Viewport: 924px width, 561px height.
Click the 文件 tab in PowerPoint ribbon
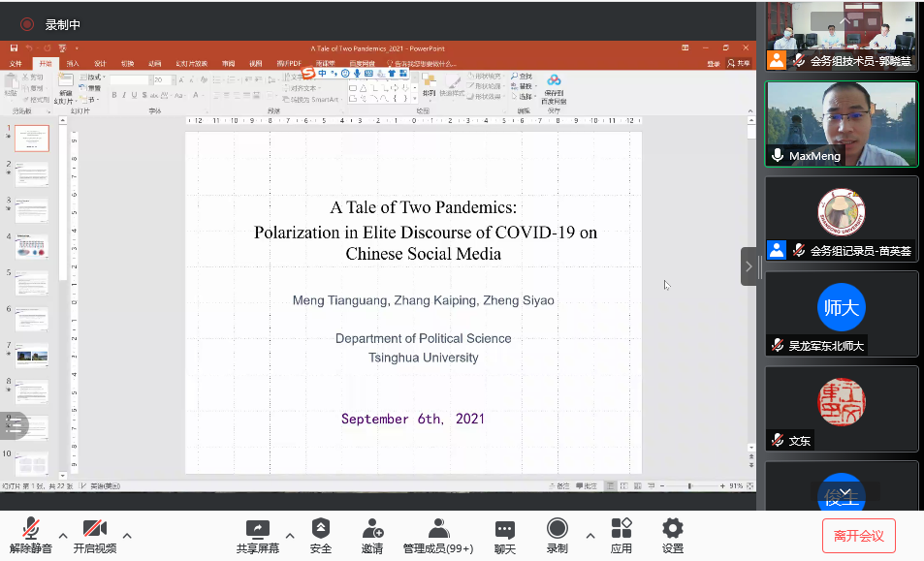pos(16,64)
